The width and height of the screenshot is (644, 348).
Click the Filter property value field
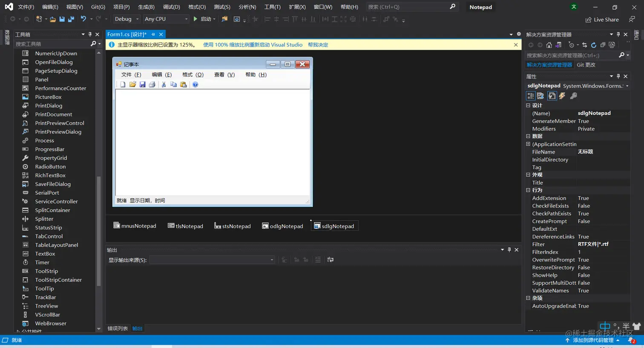603,244
